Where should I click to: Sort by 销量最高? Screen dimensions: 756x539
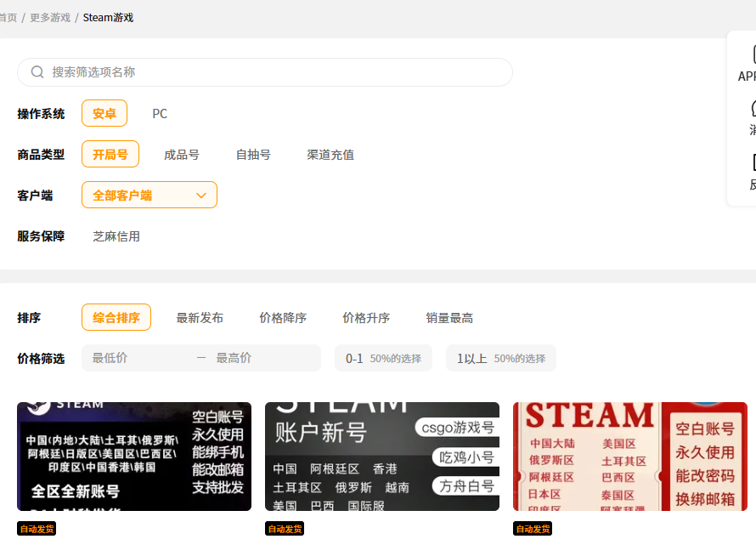(449, 318)
